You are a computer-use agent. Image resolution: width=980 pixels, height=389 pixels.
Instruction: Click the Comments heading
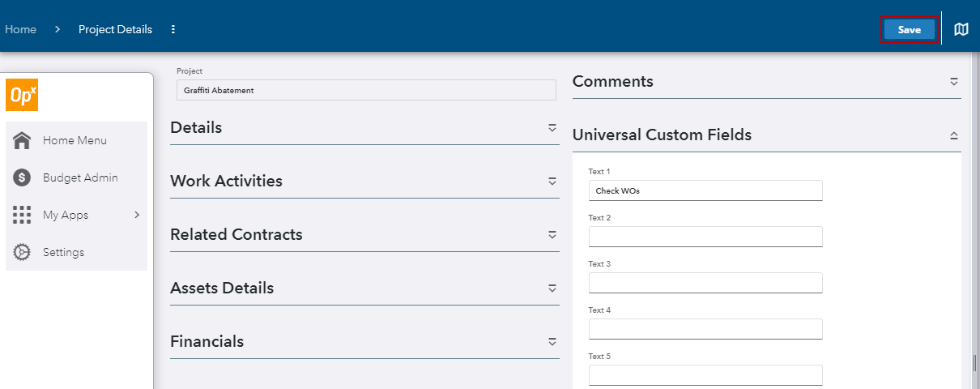[x=613, y=81]
